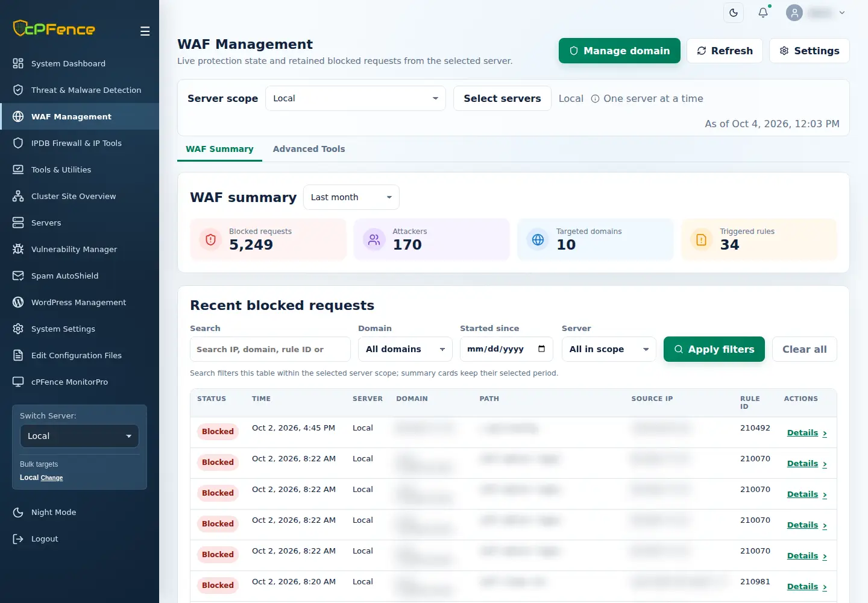
Task: Click the Targeted domains globe icon
Action: point(538,239)
